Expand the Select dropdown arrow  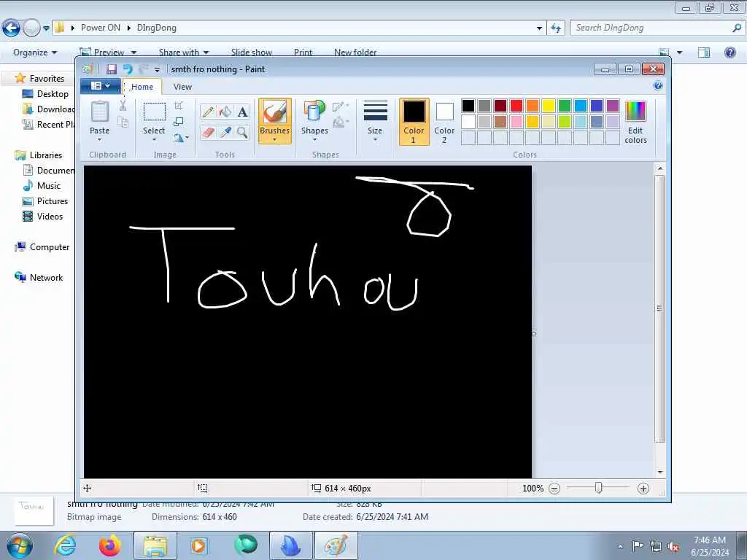point(155,140)
